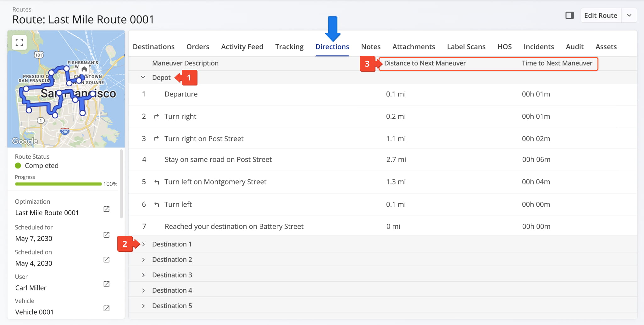Expand Destination 5 directions

tap(143, 306)
